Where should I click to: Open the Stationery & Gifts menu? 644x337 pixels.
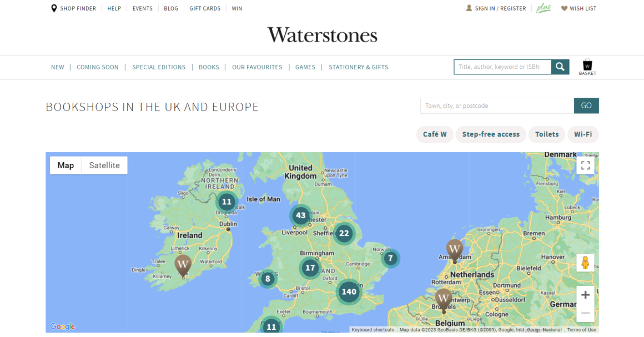[x=358, y=67]
